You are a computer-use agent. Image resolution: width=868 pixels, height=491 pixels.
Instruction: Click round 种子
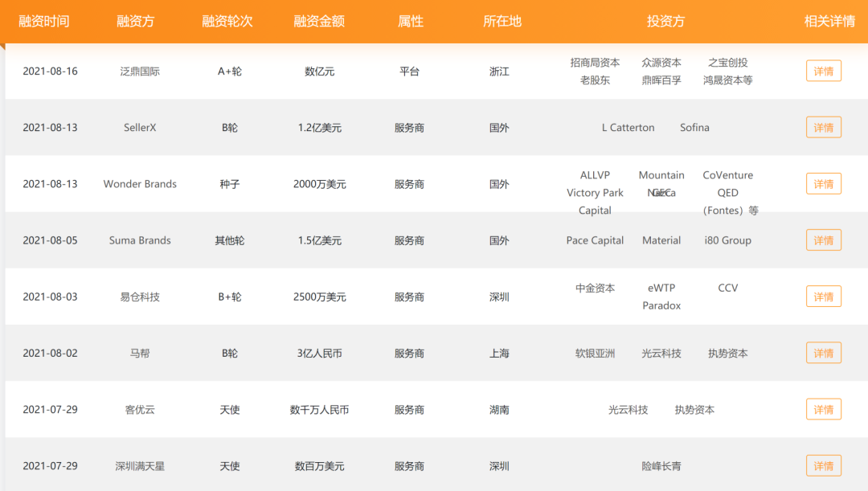[230, 184]
